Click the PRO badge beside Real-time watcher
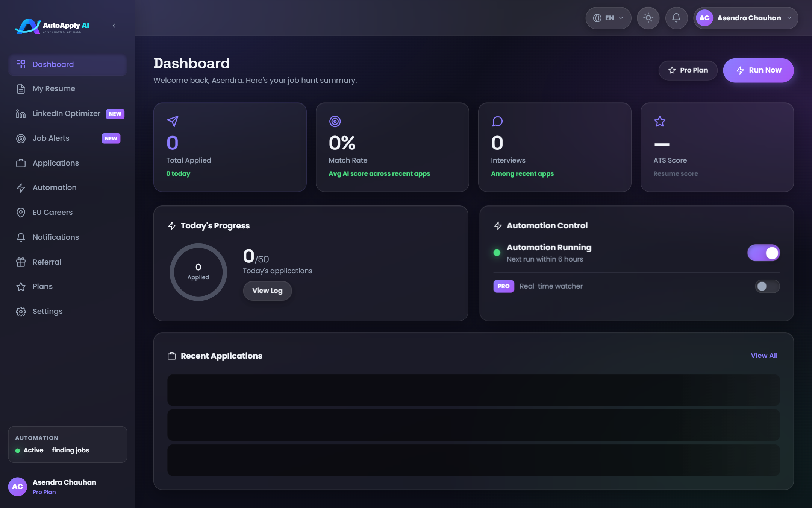Image resolution: width=812 pixels, height=508 pixels. [504, 286]
